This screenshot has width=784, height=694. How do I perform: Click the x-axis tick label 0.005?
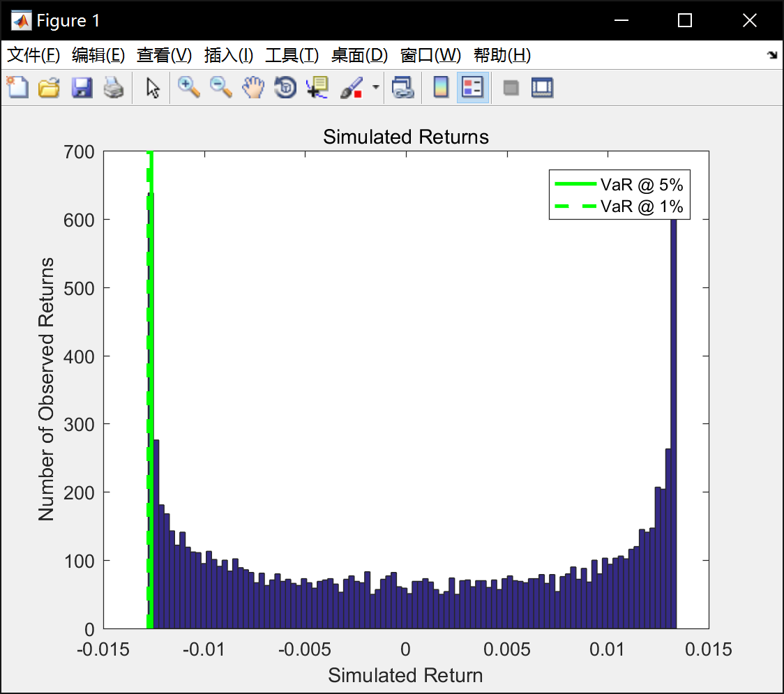pyautogui.click(x=507, y=649)
